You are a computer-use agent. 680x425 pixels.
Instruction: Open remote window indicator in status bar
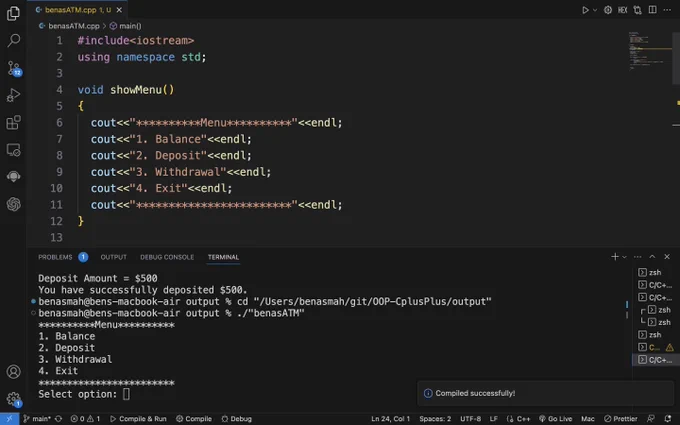[x=9, y=419]
